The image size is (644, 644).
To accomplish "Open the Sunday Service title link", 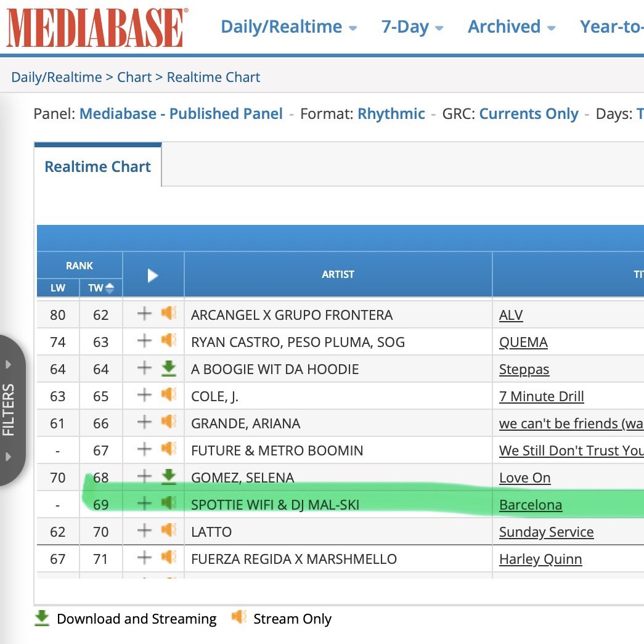I will (546, 532).
